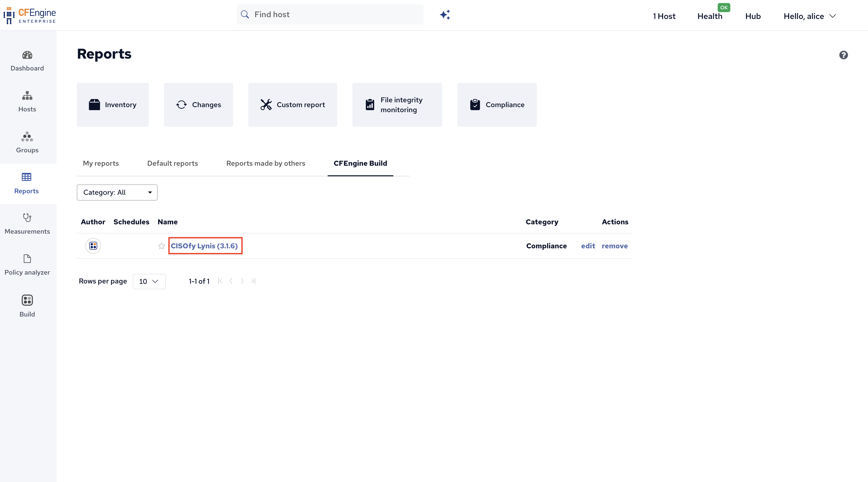Open the Rows per page dropdown
Viewport: 868px width, 482px height.
point(149,281)
